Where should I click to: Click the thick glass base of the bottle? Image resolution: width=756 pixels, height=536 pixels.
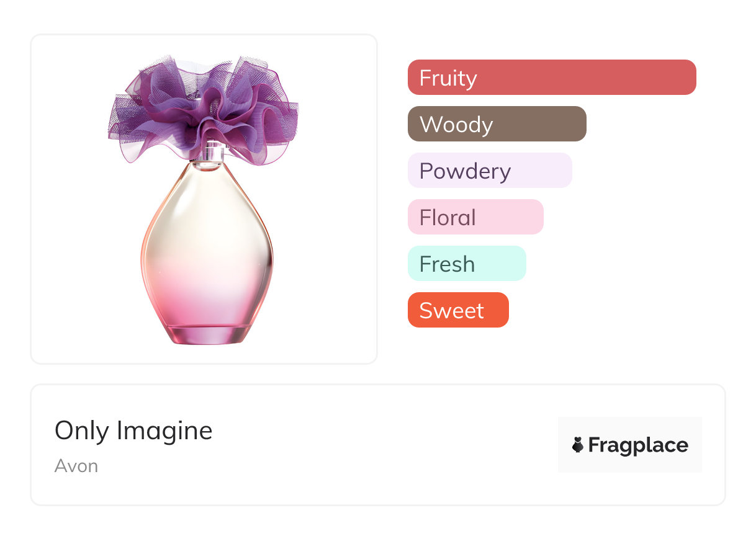click(x=207, y=336)
